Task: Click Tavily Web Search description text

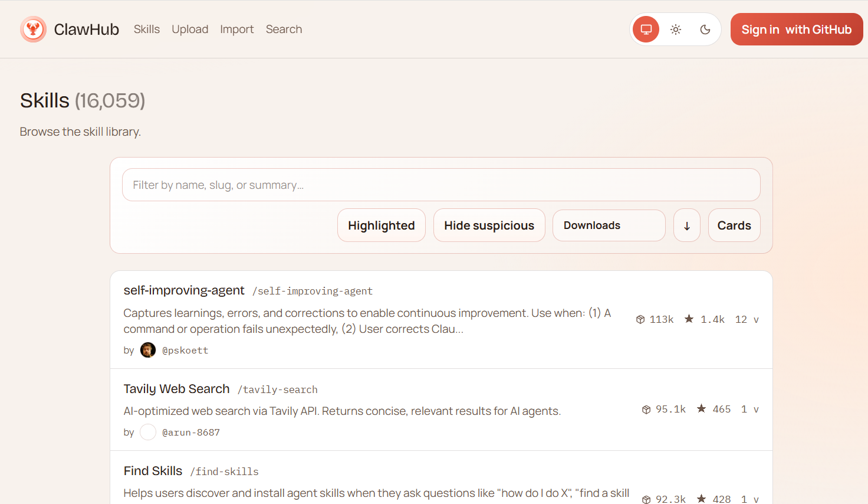Action: tap(342, 411)
